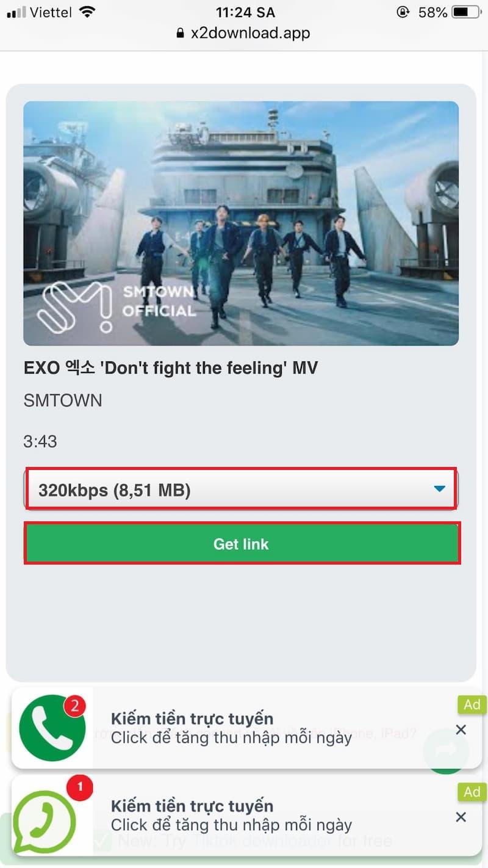Click the blue arrow on the bitrate selector
Viewport: 488px width, 868px height.
click(439, 489)
